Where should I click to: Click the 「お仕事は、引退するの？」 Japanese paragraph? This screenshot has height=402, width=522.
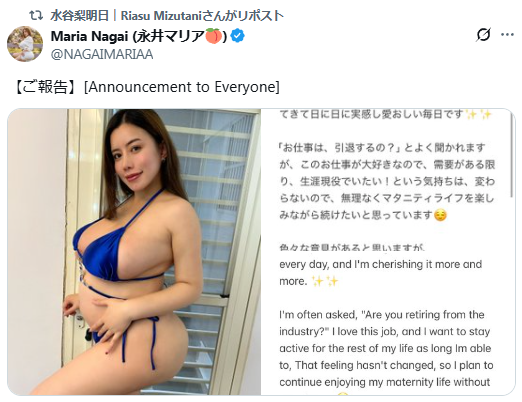(387, 181)
